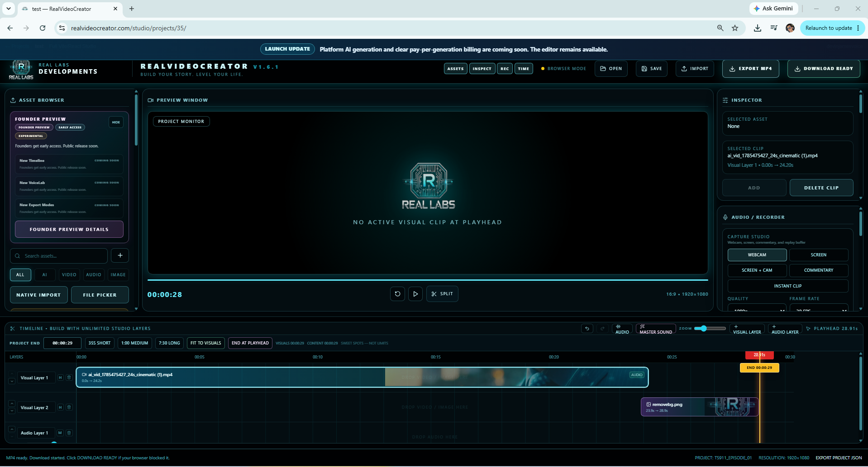Viewport: 868px width, 467px height.
Task: Delete Audio Layer 1 with trash icon
Action: (69, 433)
